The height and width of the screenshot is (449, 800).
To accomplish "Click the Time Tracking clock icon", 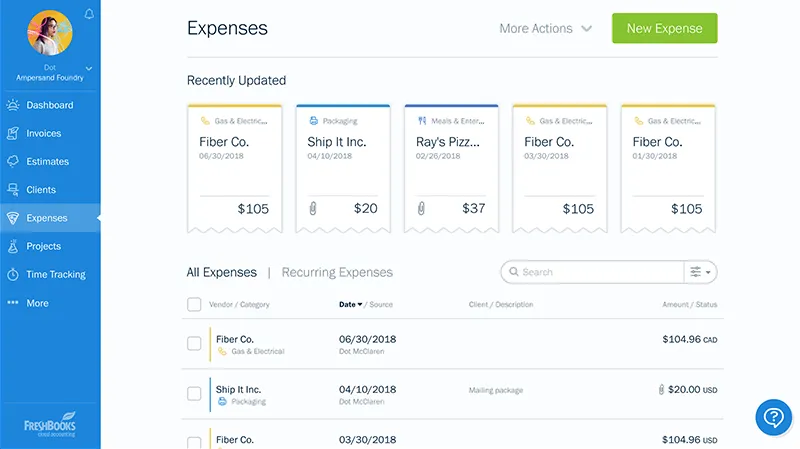I will (13, 274).
